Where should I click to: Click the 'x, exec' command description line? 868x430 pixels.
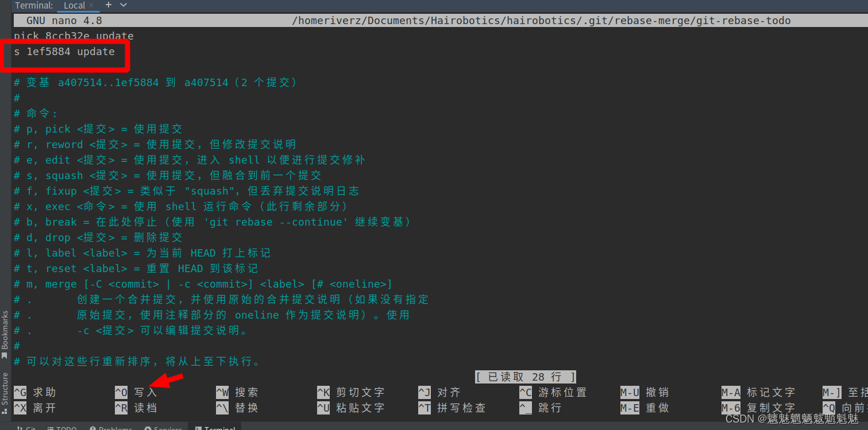(180, 207)
